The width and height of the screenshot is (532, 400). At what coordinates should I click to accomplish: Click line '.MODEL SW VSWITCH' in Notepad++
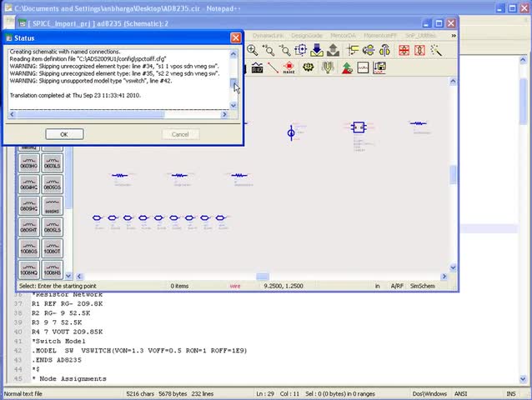coord(140,351)
